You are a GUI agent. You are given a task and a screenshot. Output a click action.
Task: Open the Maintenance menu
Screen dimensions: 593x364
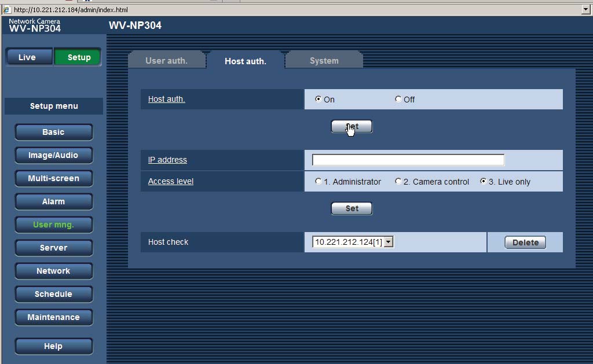tap(53, 317)
